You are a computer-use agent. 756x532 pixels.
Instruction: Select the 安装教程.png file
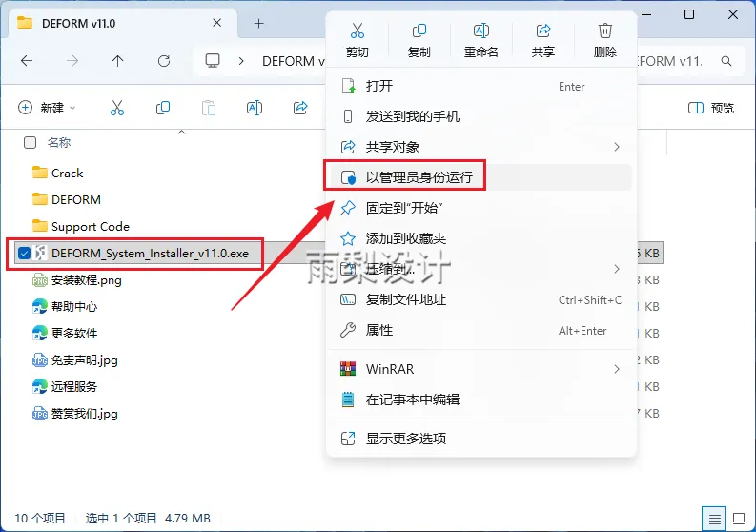pos(86,280)
